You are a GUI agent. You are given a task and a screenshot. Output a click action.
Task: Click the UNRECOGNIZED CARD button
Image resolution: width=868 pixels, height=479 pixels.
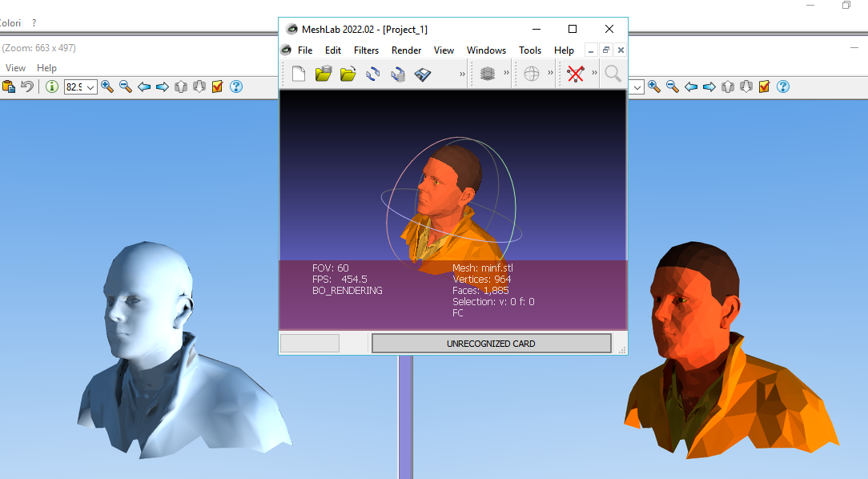coord(491,344)
